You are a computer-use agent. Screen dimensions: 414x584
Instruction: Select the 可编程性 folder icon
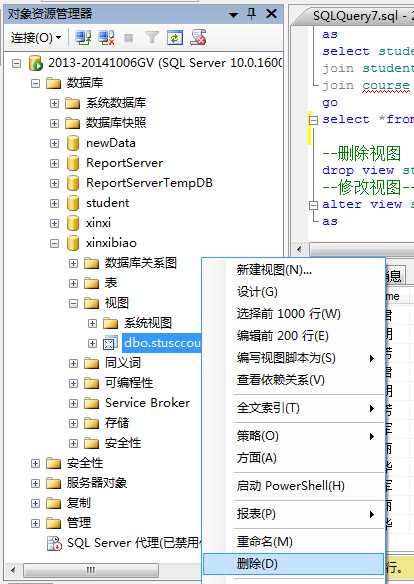coord(92,383)
